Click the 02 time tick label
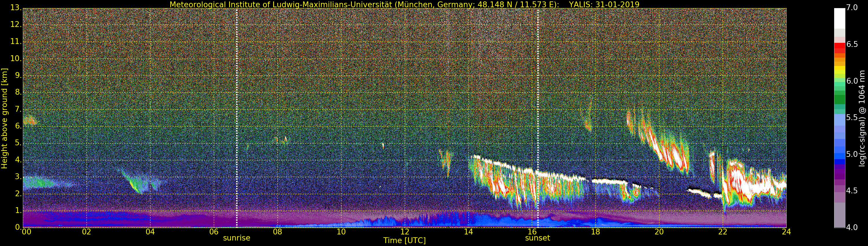Screen dimensions: 868x246 click(x=87, y=232)
